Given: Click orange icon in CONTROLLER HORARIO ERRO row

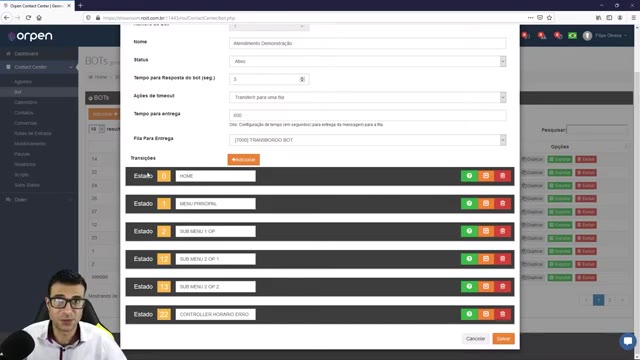Looking at the screenshot, I should [x=486, y=314].
